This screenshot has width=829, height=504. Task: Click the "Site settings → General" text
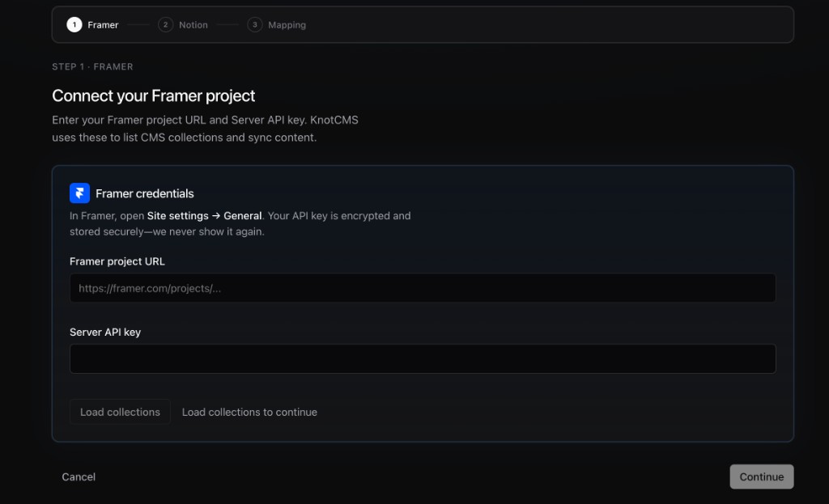(x=204, y=215)
